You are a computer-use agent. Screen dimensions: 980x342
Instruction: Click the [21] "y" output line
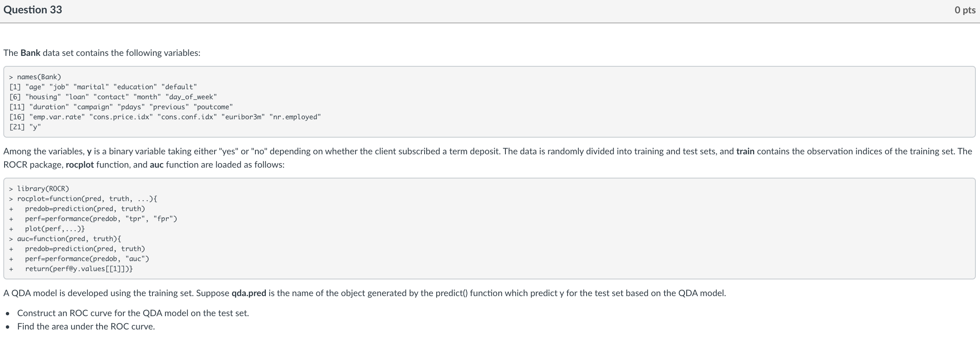25,127
